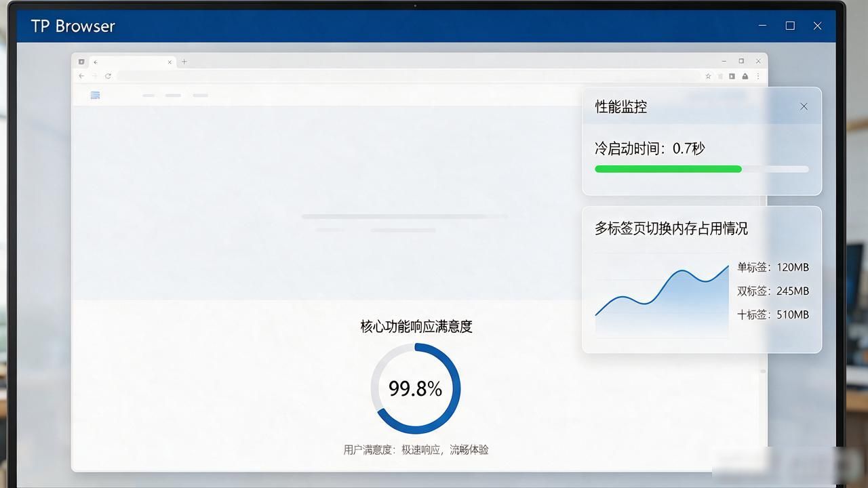Click the 性能监控 panel title
The height and width of the screenshot is (488, 868).
[621, 106]
